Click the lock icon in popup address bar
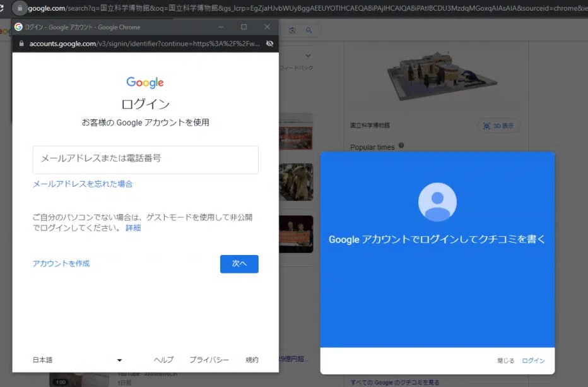Viewport: 588px width, 387px height. click(21, 44)
